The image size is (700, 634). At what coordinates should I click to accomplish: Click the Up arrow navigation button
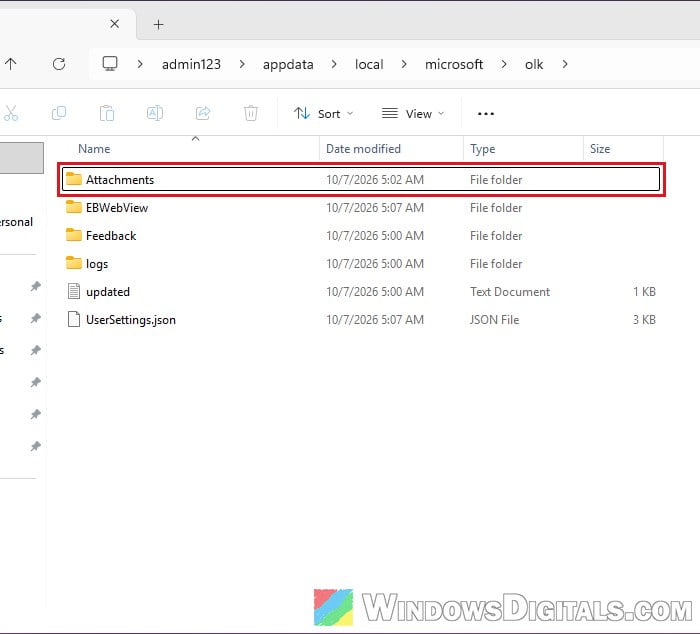(x=11, y=64)
